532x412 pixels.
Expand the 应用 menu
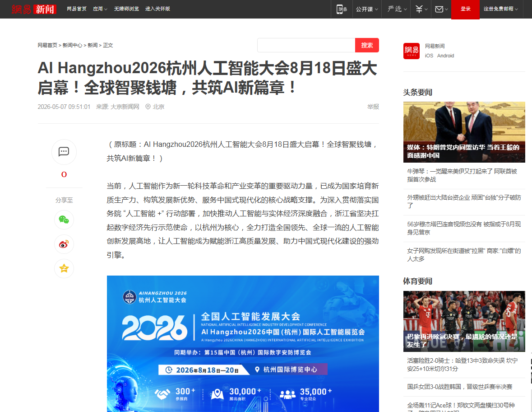point(100,9)
